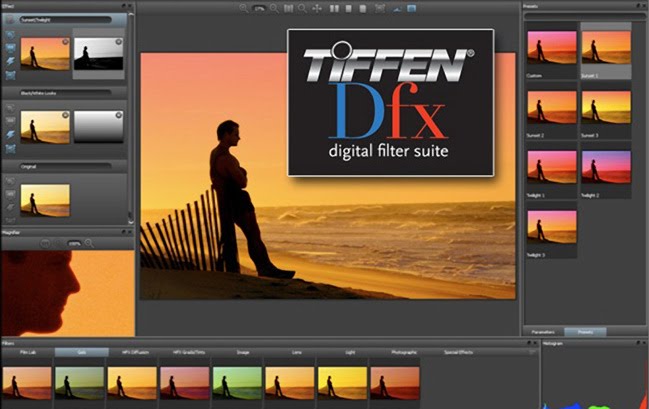Choose the Custom preset thumbnail

552,48
